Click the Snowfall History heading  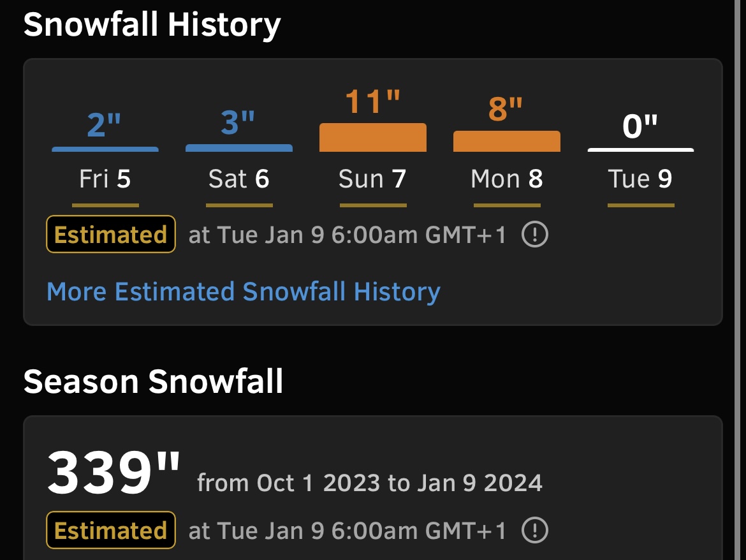point(152,25)
